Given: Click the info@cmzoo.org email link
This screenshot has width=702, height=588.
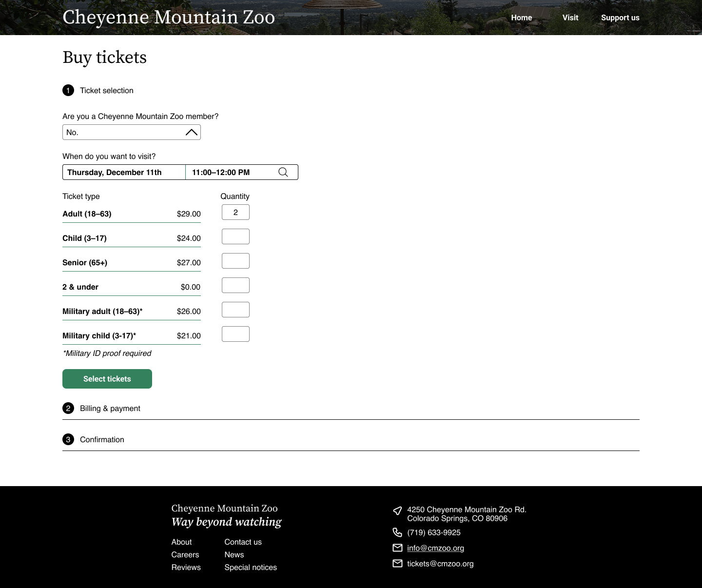Looking at the screenshot, I should [x=435, y=548].
